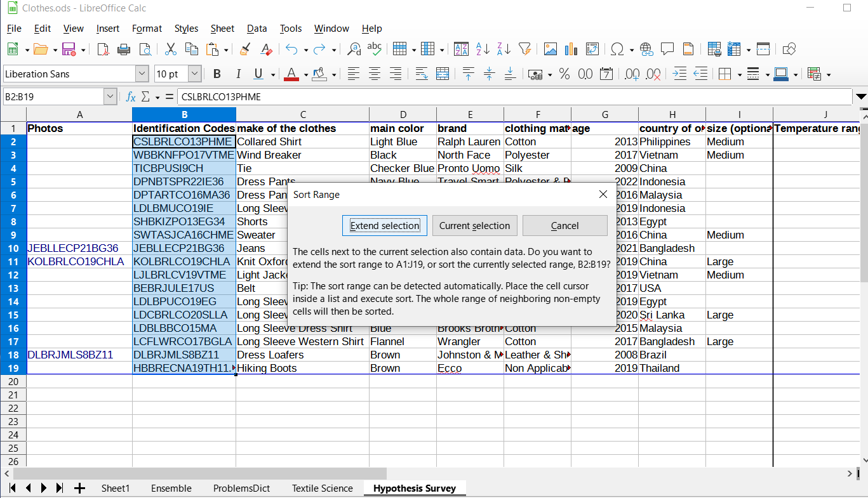Open the Special Character omega icon
868x498 pixels.
point(617,49)
